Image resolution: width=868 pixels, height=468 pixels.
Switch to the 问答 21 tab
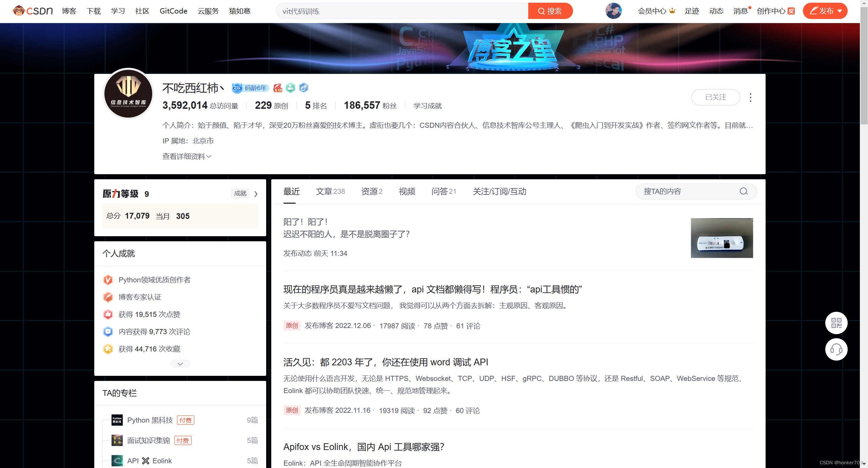point(443,191)
